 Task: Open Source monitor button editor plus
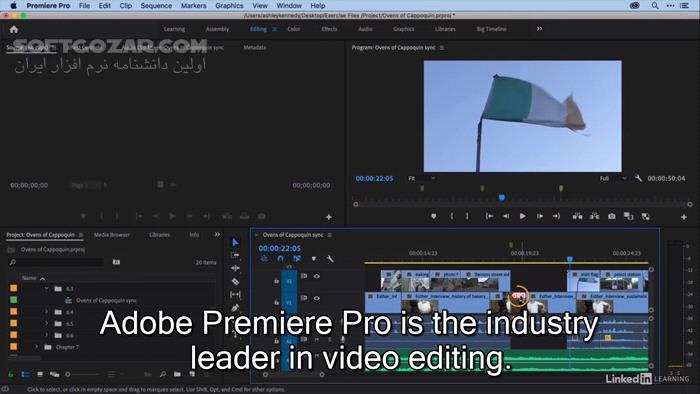[329, 217]
